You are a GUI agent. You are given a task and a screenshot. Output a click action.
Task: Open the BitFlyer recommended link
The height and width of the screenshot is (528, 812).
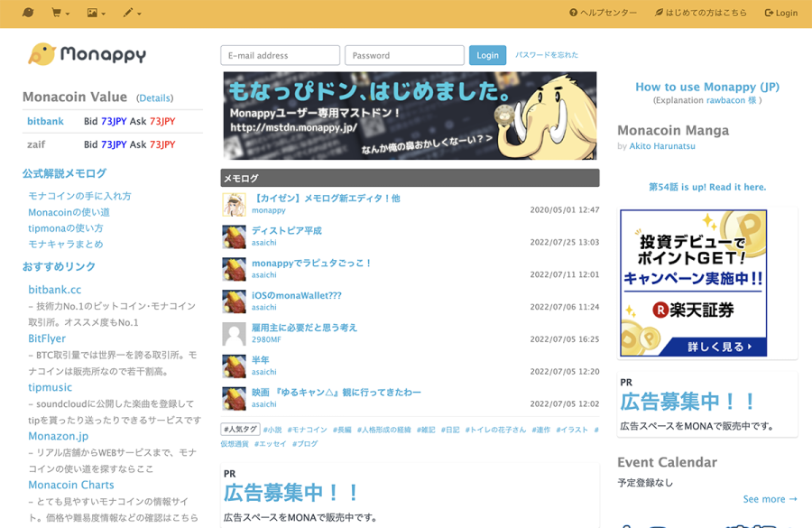[x=47, y=338]
